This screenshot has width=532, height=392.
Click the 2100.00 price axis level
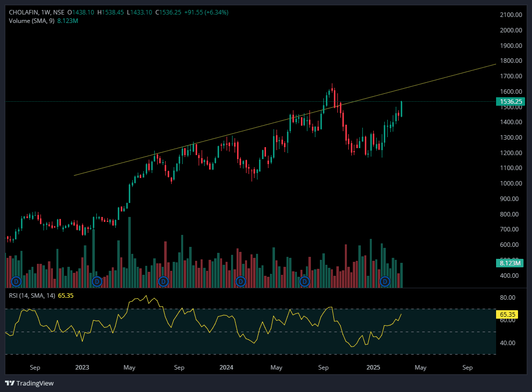[511, 14]
